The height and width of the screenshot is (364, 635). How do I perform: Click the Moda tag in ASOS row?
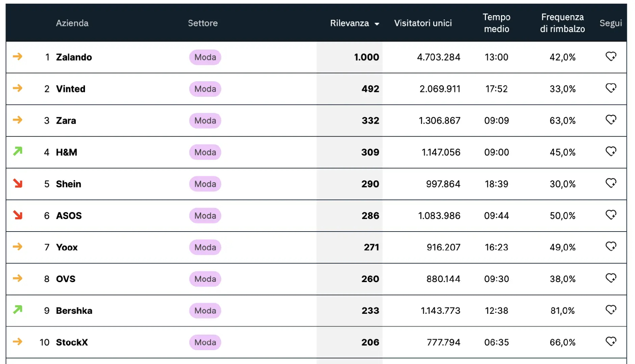[205, 215]
